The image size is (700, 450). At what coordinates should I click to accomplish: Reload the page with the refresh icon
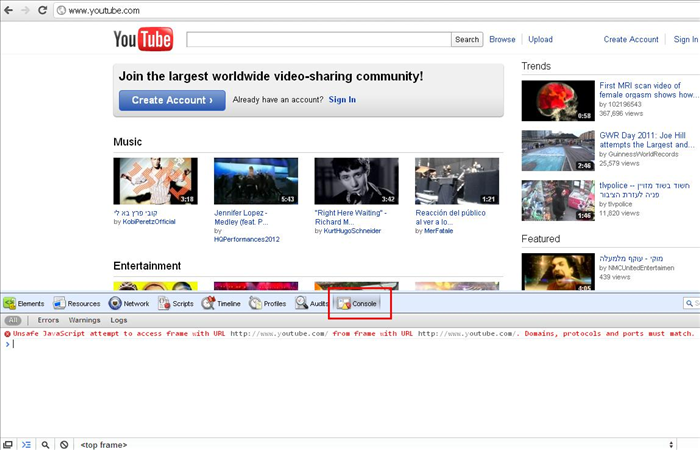42,10
